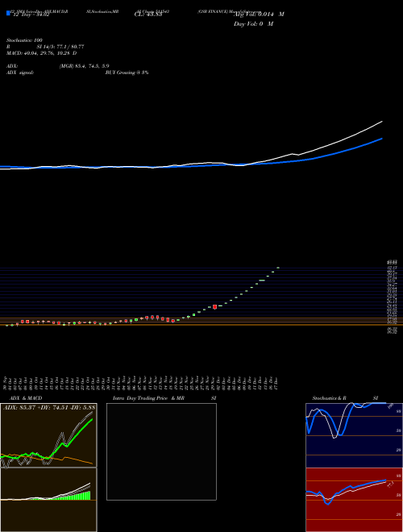Screen dimensions: 403x532
Task: Open the red RSI chart panel
Action: 354,500
